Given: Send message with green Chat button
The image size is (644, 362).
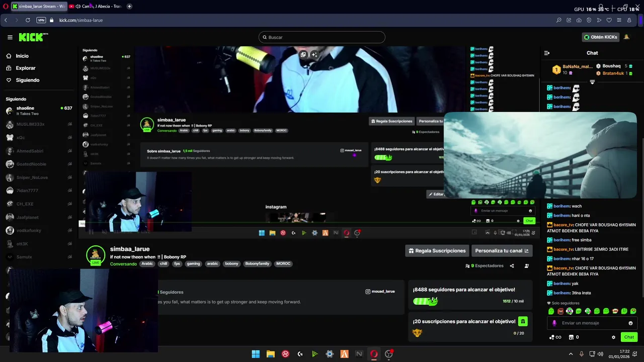Looking at the screenshot, I should [629, 337].
